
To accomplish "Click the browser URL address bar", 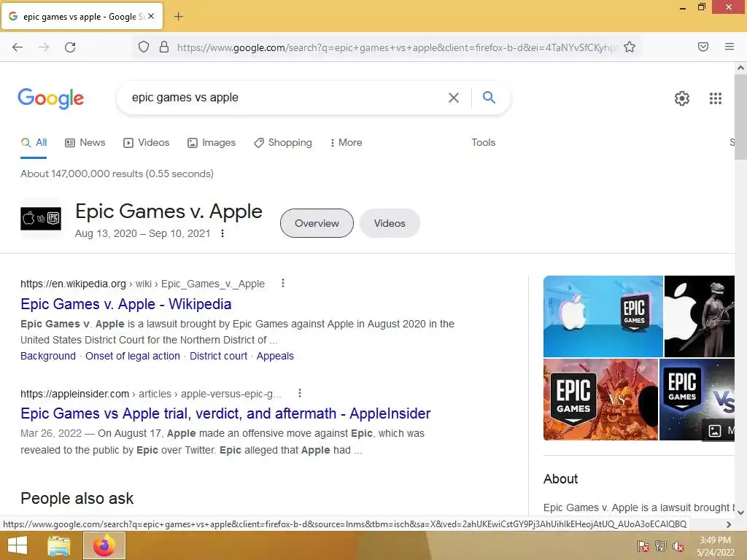I will (x=395, y=47).
